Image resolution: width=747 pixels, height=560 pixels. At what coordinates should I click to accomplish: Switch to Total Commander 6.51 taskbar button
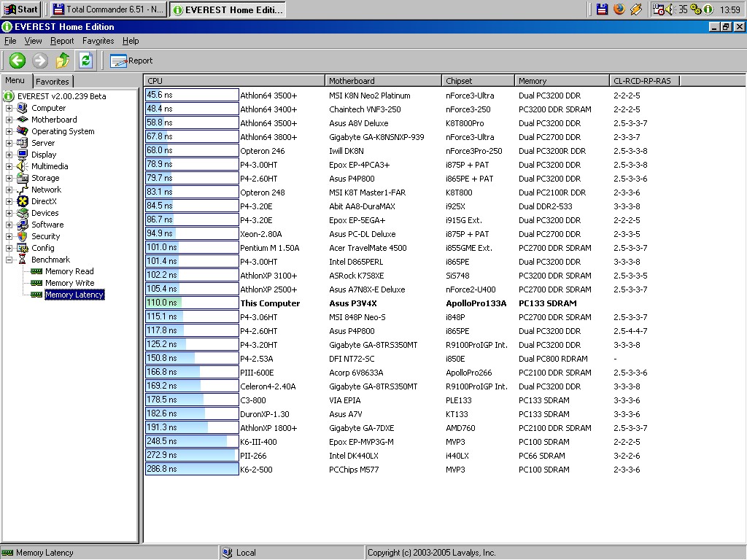(108, 9)
